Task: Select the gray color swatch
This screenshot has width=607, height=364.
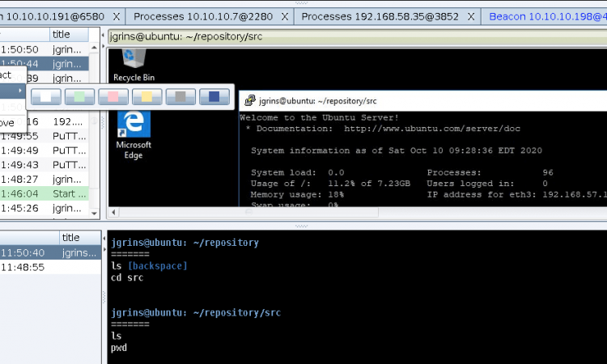Action: coord(180,97)
